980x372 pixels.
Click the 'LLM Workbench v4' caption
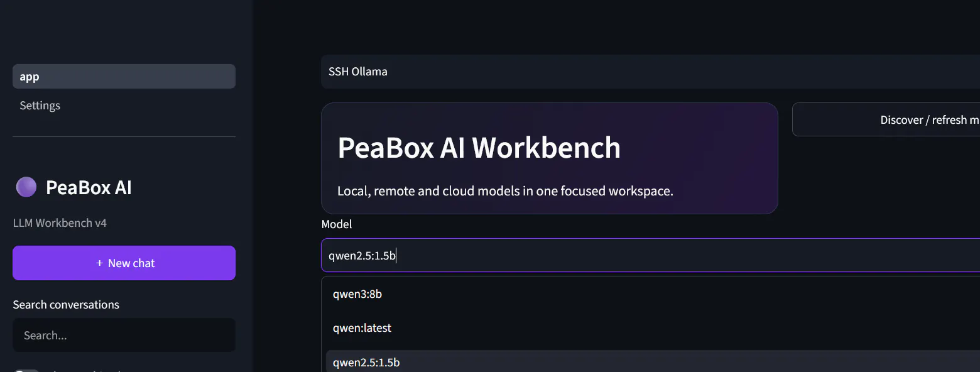60,223
